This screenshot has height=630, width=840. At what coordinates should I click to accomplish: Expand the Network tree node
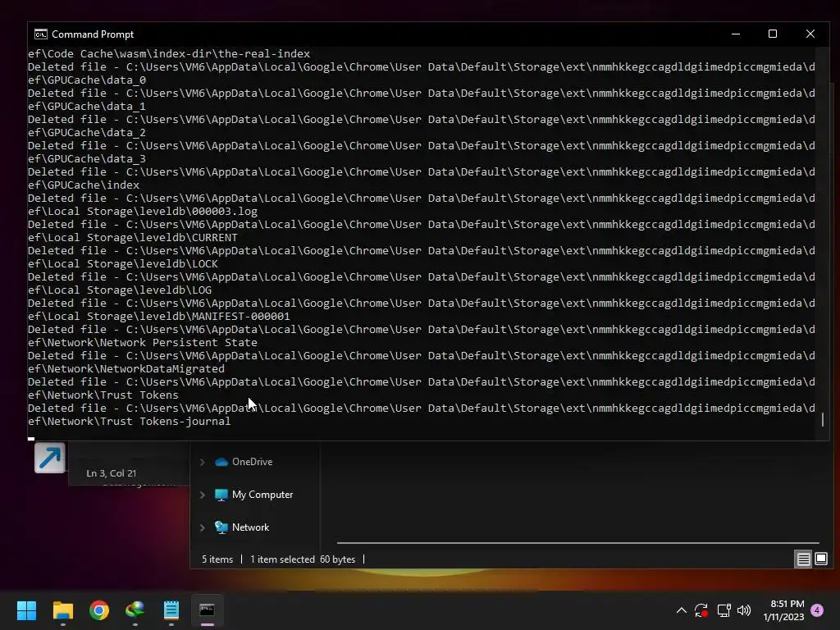(203, 527)
